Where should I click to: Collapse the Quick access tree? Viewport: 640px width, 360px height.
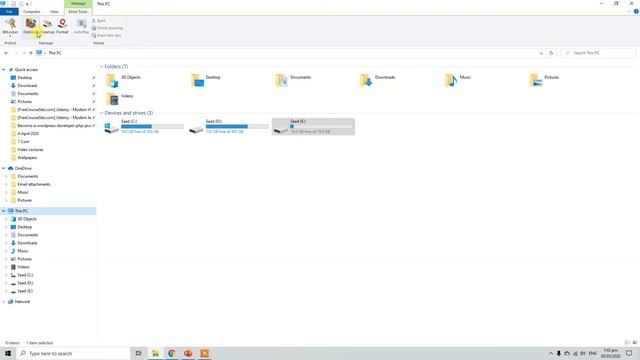click(x=4, y=70)
